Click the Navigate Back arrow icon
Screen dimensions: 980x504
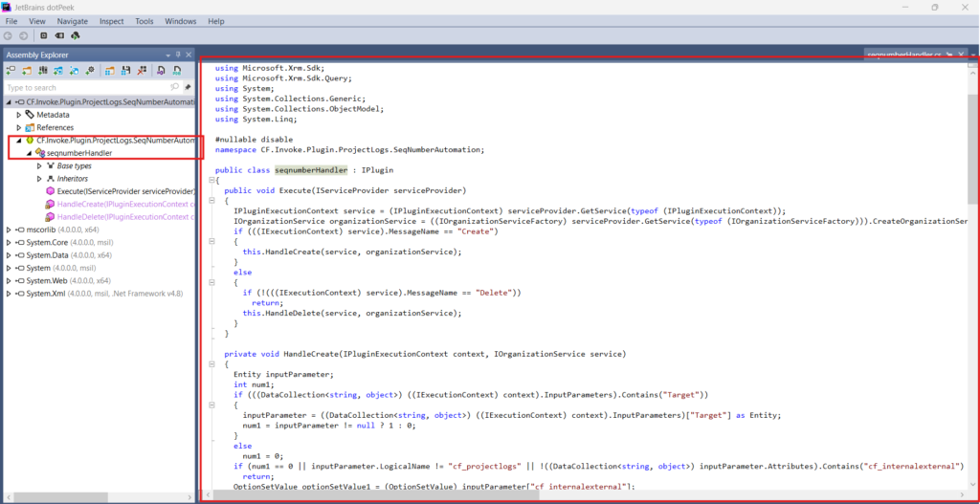coord(9,36)
